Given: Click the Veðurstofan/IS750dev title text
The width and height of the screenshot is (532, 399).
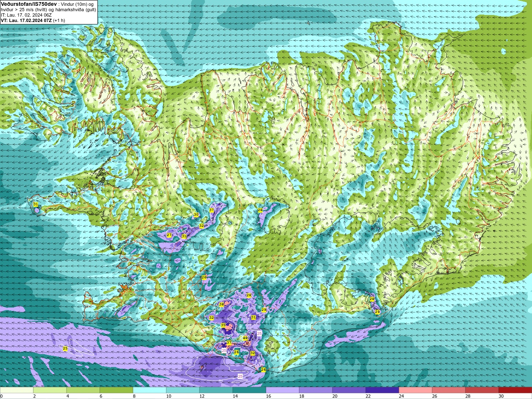Looking at the screenshot, I should [29, 4].
